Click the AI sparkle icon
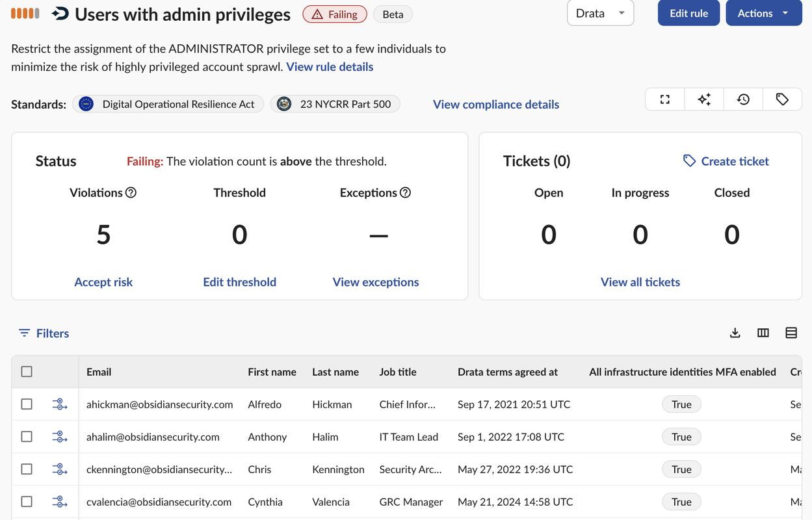812x520 pixels. tap(704, 99)
